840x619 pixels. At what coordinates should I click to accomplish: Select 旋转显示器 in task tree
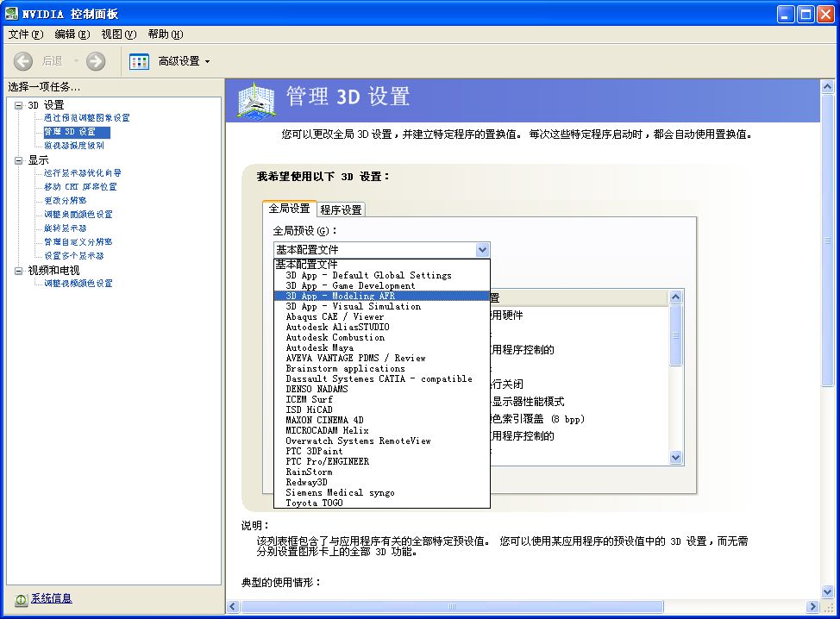pyautogui.click(x=66, y=228)
